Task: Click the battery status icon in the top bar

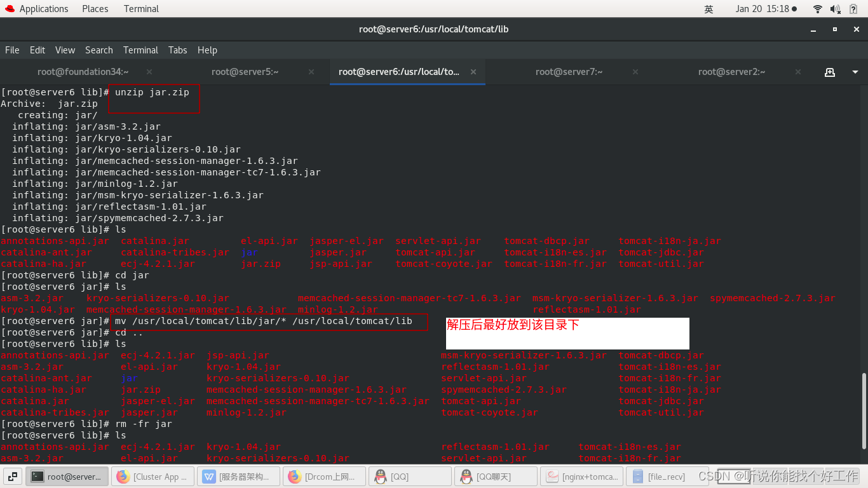Action: click(x=851, y=8)
